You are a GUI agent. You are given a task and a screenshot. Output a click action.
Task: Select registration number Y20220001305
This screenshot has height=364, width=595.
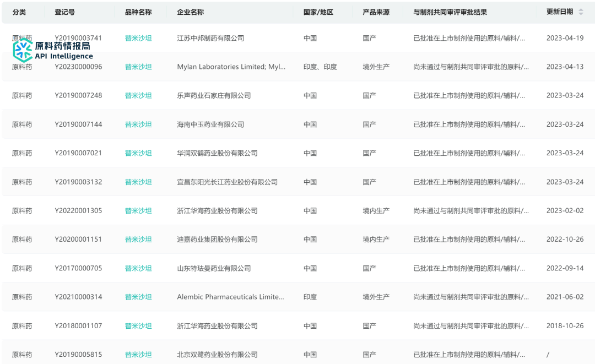(78, 211)
